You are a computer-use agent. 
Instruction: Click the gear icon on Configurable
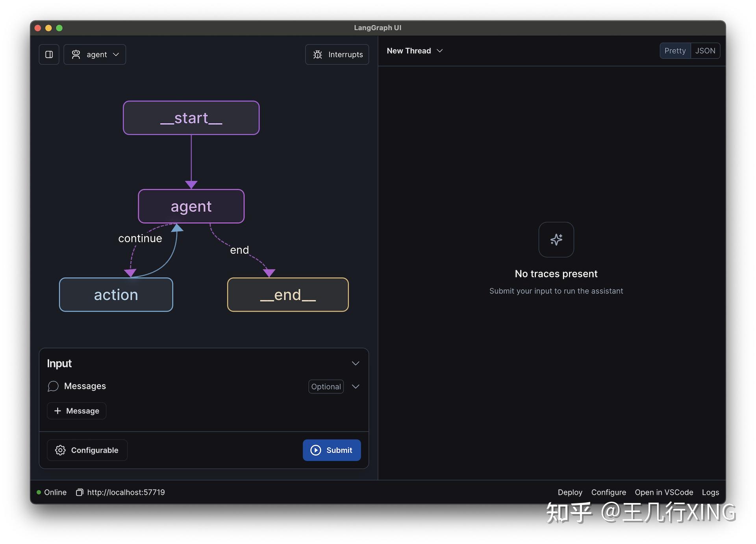click(60, 450)
